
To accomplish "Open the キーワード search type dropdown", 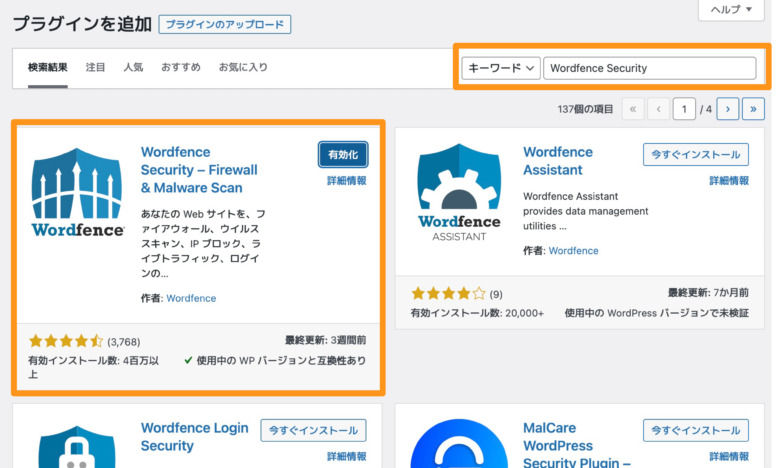I will point(500,68).
